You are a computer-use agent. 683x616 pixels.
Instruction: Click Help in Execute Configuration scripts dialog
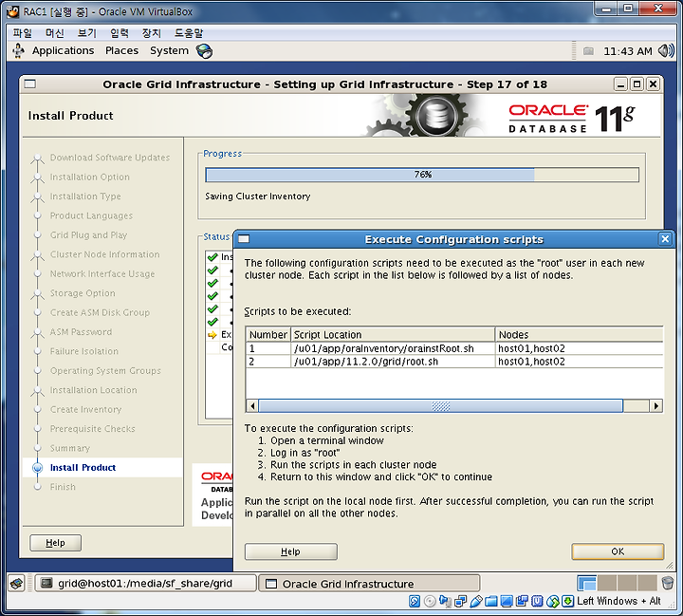pos(290,551)
